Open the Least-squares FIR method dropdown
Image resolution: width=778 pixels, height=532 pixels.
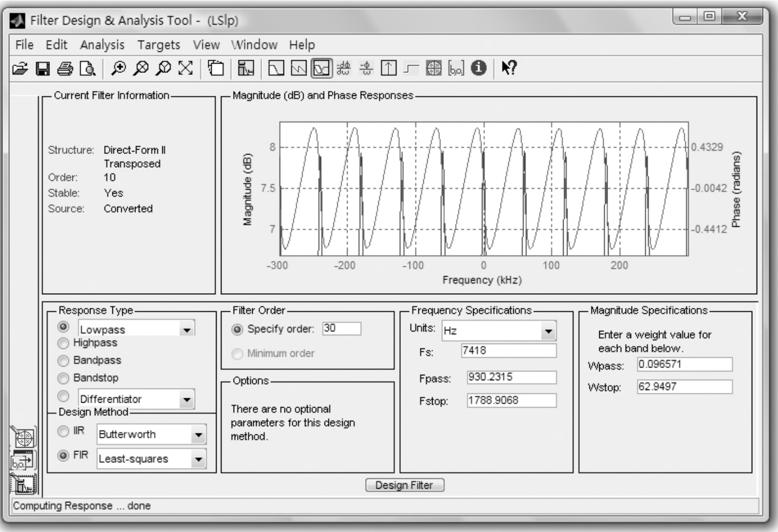[198, 459]
